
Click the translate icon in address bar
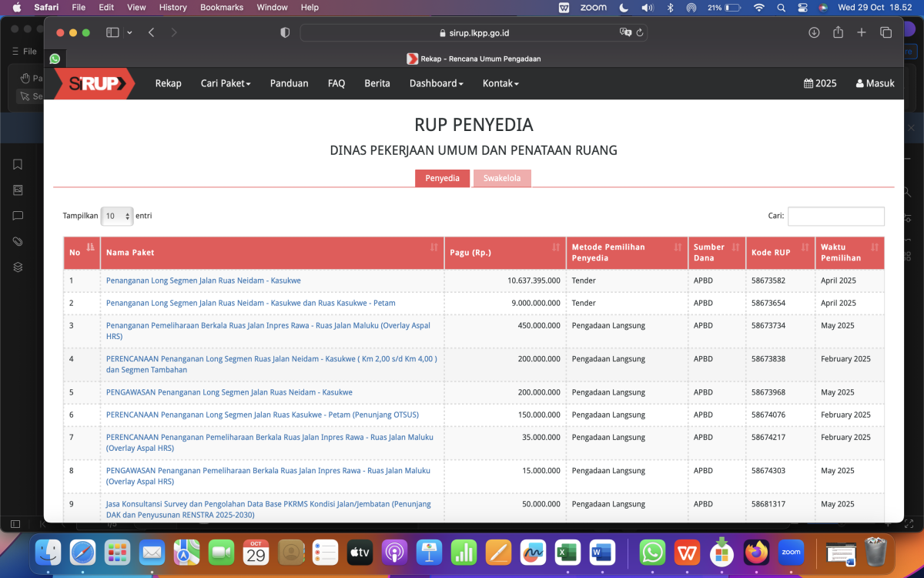click(x=626, y=33)
